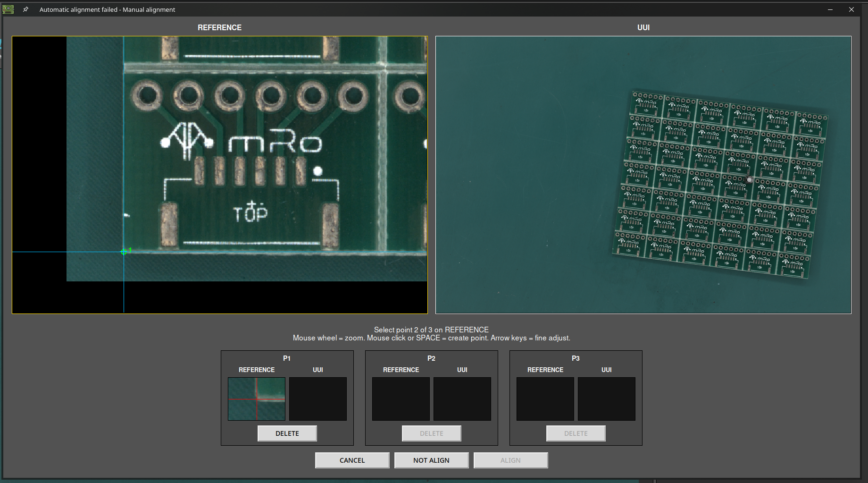Click inside the REFERENCE image viewer
The height and width of the screenshot is (483, 868).
[220, 175]
